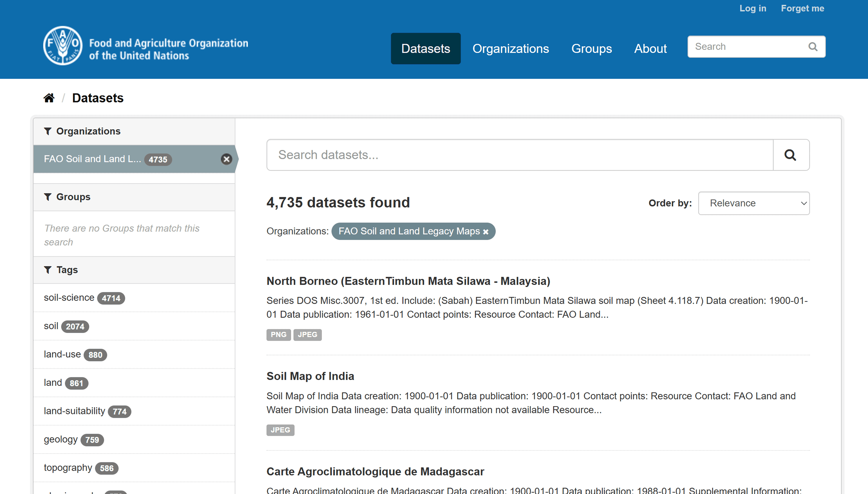Screen dimensions: 868x494
Task: Open the Order by Relevance dropdown
Action: coord(753,203)
